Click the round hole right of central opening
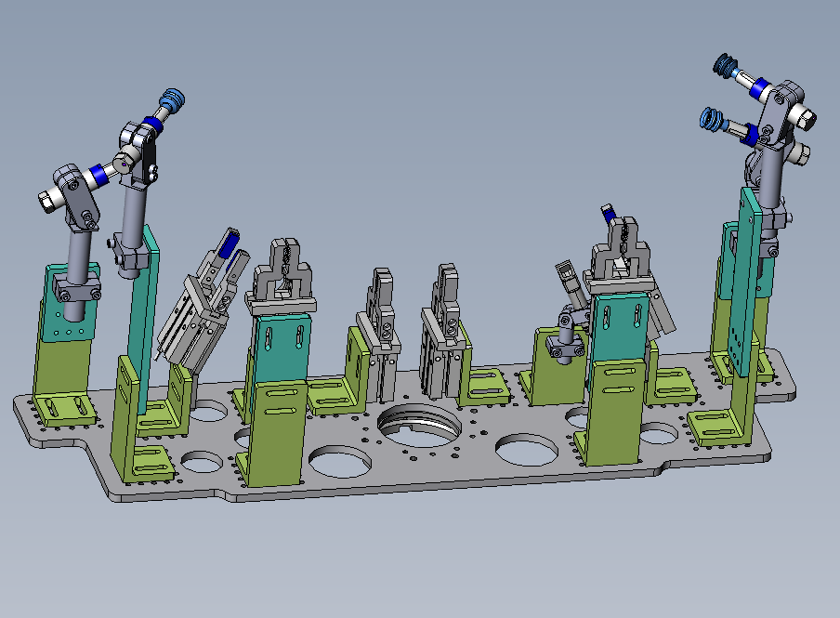This screenshot has width=840, height=618. [527, 448]
